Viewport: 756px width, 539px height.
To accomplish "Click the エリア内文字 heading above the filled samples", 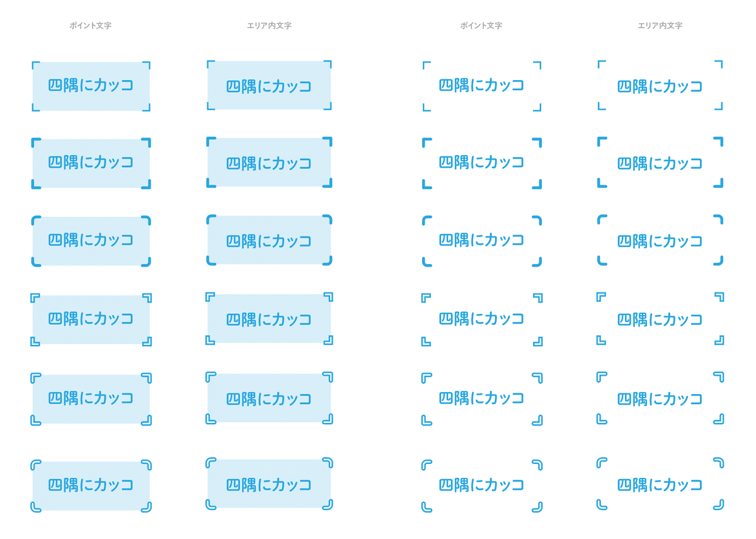I will pyautogui.click(x=269, y=26).
